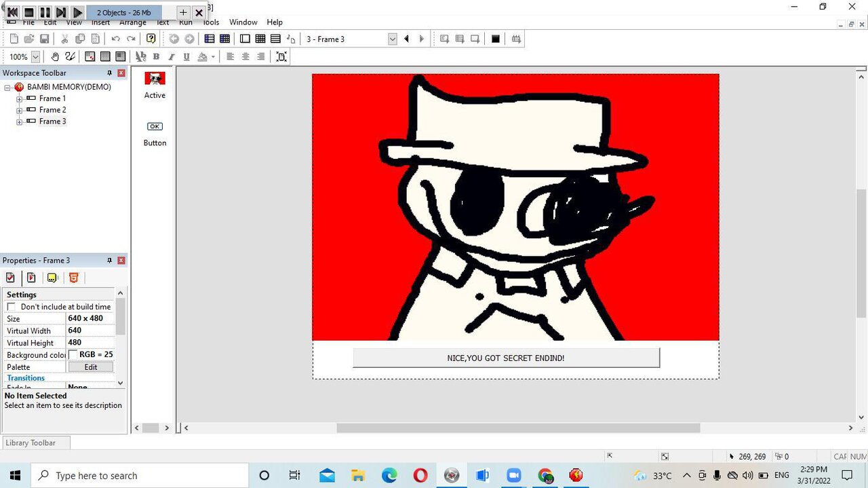Toggle Don't include at build time
This screenshot has width=868, height=488.
12,307
